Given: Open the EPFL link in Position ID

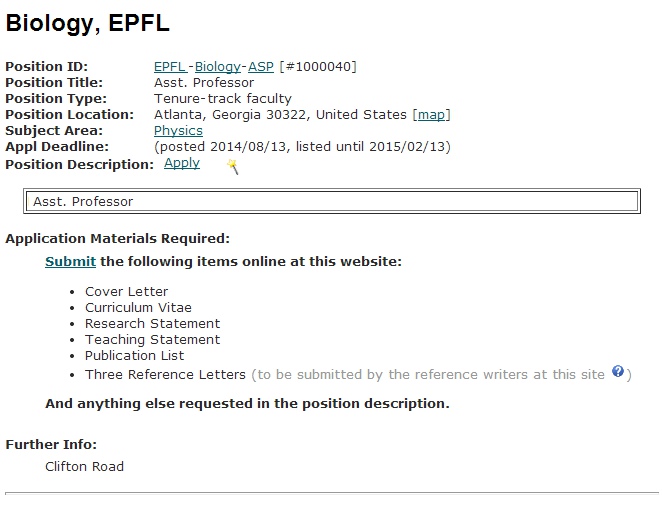Looking at the screenshot, I should tap(169, 67).
